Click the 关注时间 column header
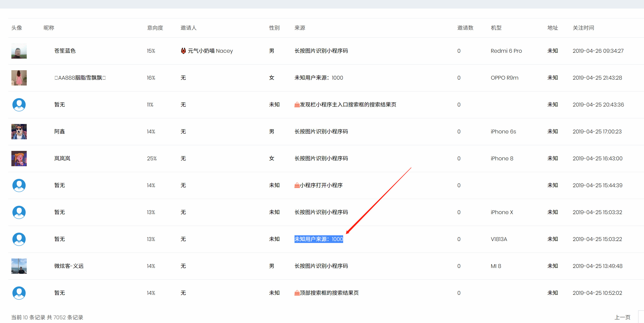 pos(584,28)
